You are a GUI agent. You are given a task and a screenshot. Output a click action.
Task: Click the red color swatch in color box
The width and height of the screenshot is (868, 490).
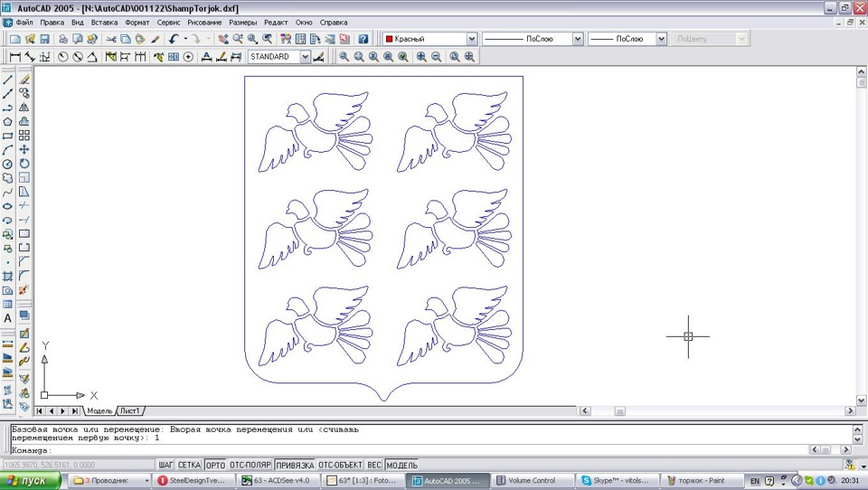(390, 40)
